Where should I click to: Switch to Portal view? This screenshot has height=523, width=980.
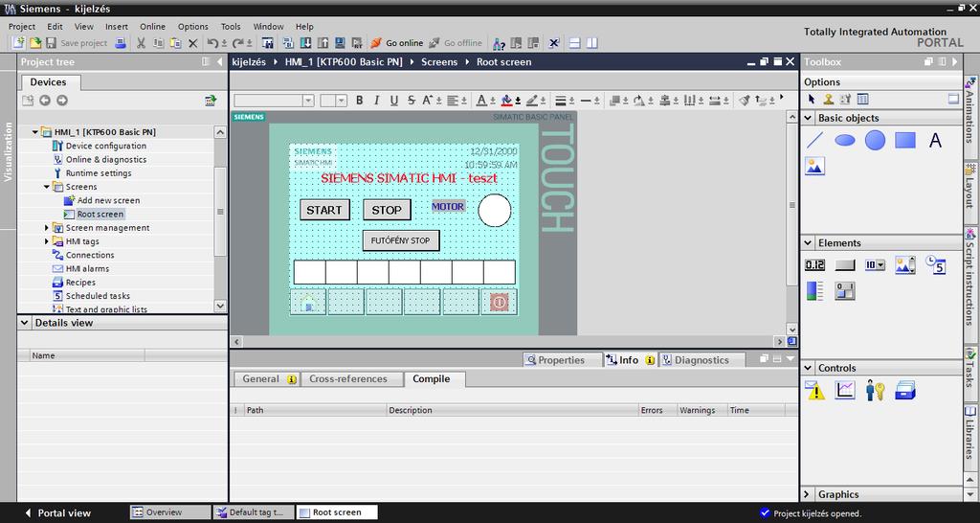tap(57, 513)
